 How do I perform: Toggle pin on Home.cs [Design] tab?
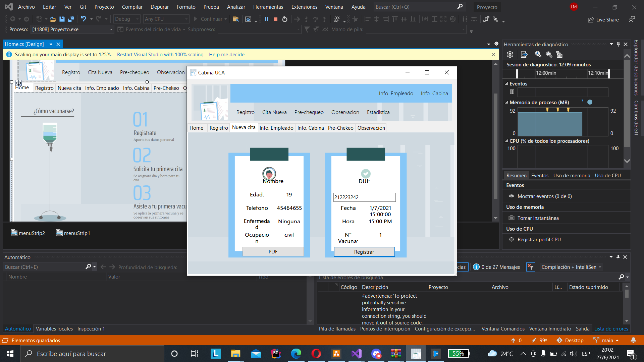(x=51, y=44)
